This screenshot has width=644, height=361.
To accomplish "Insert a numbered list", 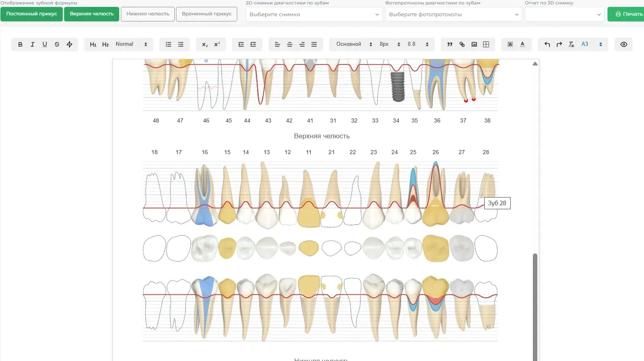I will coord(168,44).
